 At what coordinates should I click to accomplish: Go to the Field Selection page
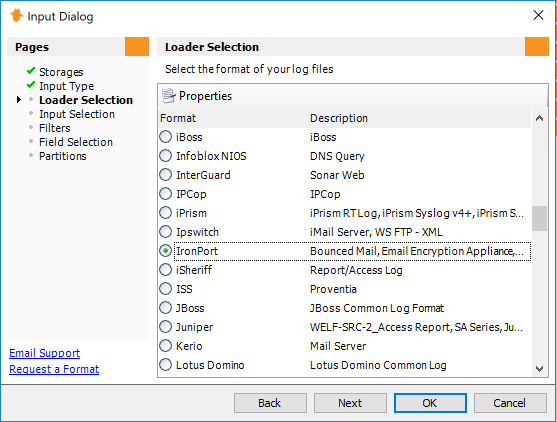tap(76, 142)
